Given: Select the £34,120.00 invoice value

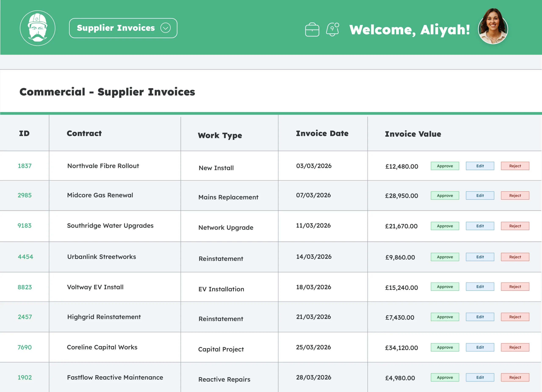Looking at the screenshot, I should [401, 348].
